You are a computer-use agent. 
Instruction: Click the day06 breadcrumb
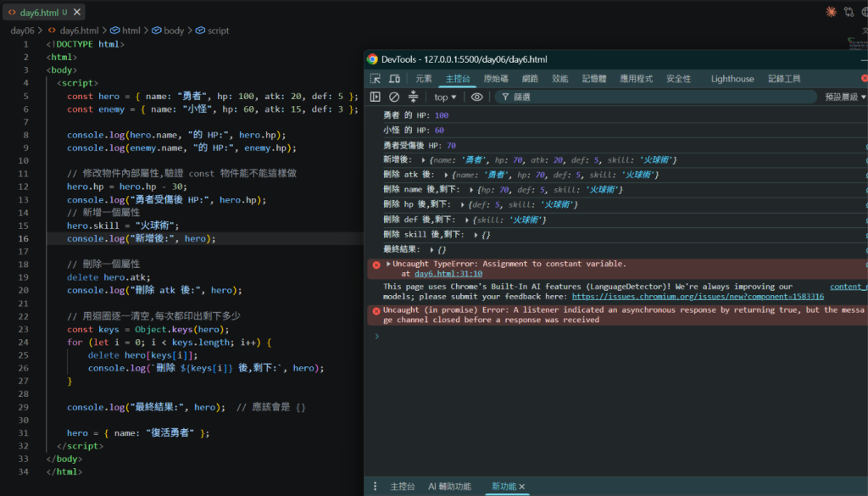pos(22,31)
